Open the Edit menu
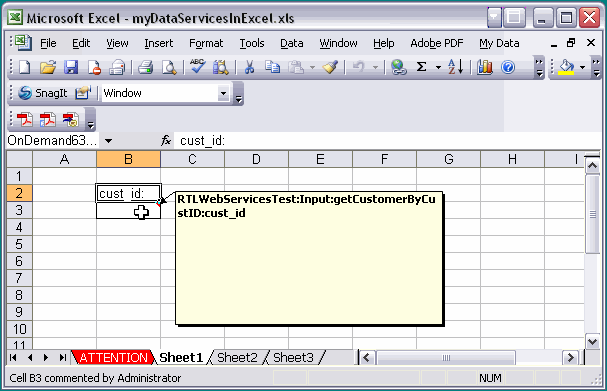 (x=81, y=43)
